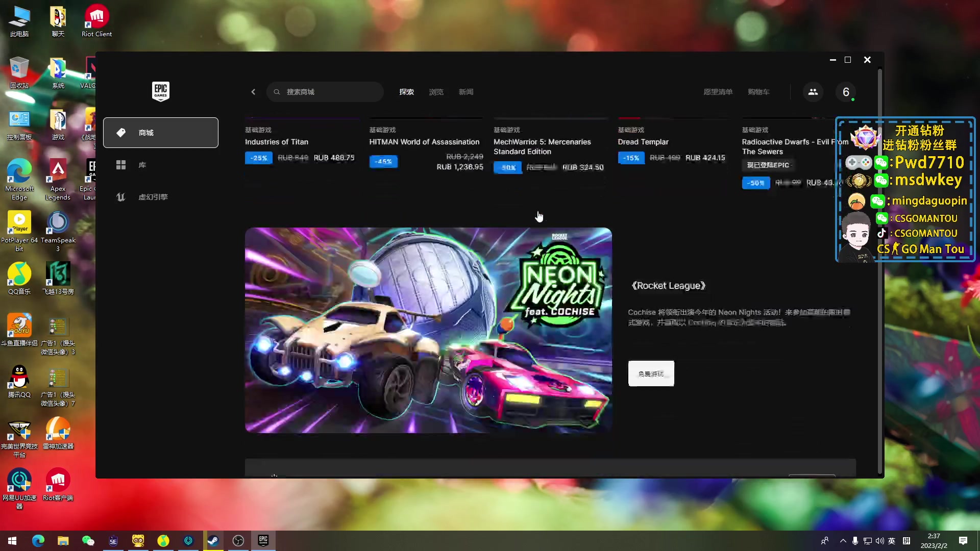Expand the system tray hidden icons chevron
This screenshot has width=980, height=551.
(843, 541)
